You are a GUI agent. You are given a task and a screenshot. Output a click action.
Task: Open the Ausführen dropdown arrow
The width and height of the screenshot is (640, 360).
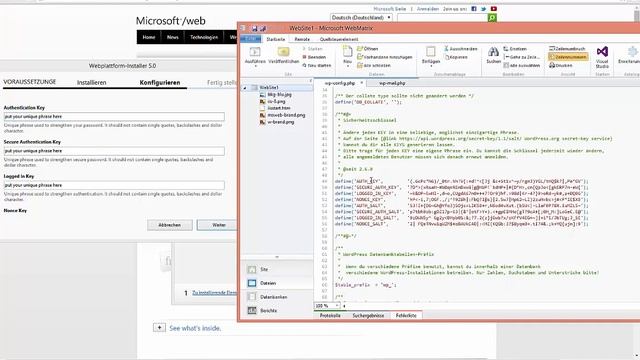point(255,66)
